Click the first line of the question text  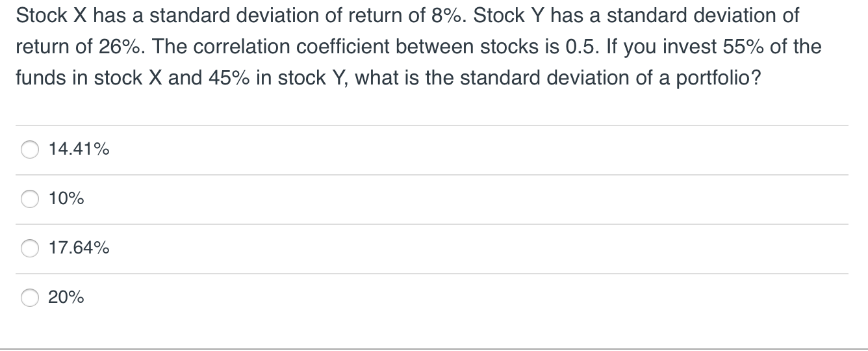tap(407, 16)
